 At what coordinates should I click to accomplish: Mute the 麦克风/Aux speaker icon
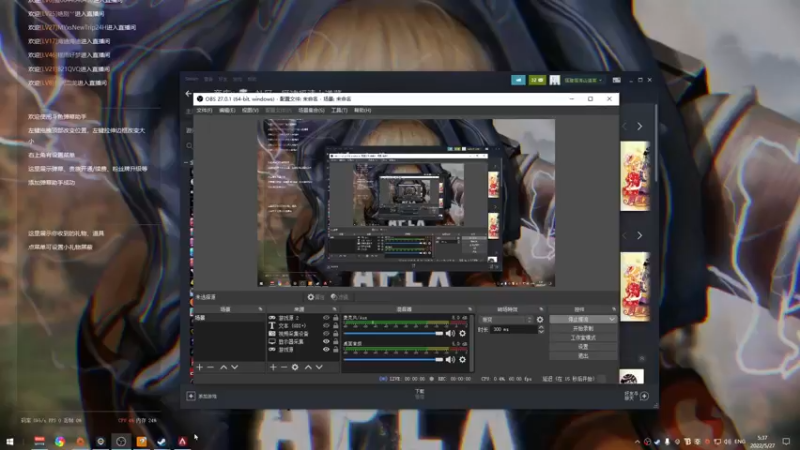[x=450, y=334]
